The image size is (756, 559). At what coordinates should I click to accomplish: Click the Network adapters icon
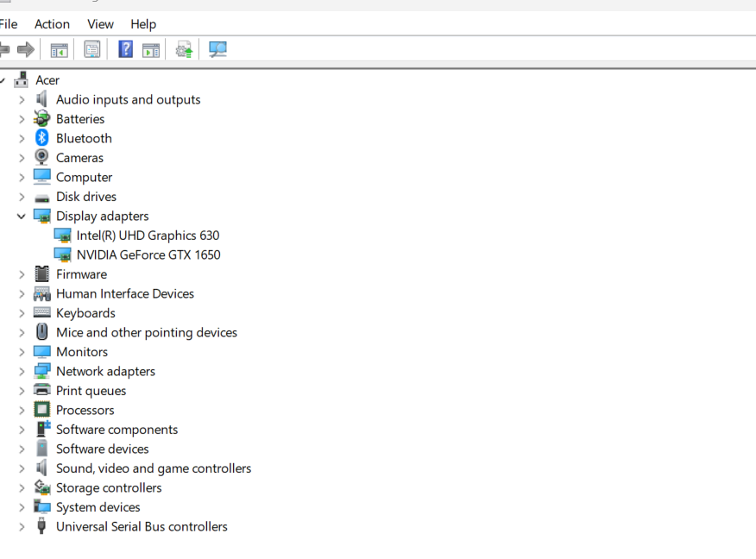42,371
